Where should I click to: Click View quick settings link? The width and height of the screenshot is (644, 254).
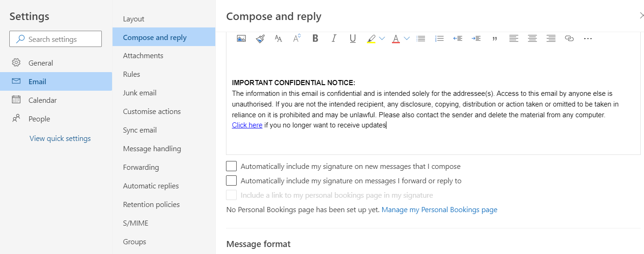coord(60,138)
